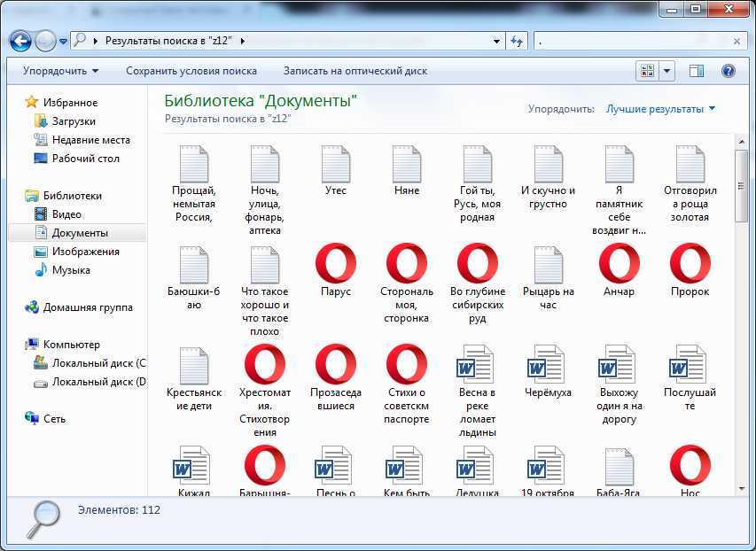Toggle the preview pane icon
The image size is (756, 551).
coord(697,71)
